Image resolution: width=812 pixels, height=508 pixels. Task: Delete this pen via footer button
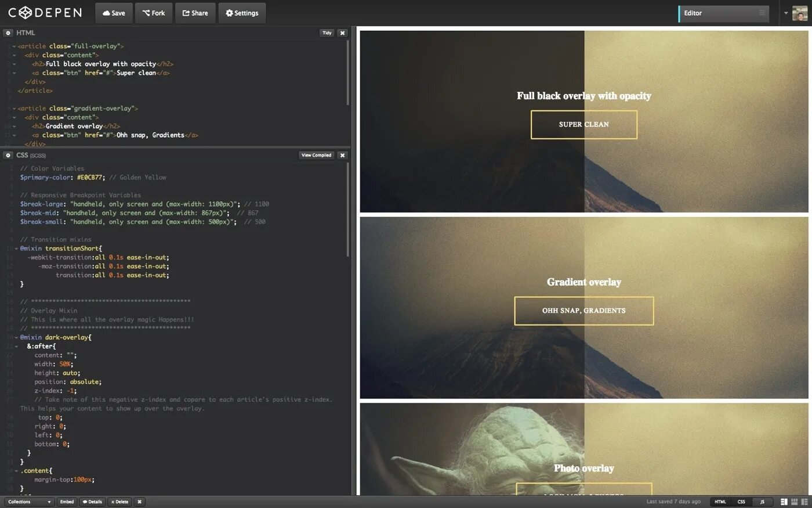coord(119,502)
